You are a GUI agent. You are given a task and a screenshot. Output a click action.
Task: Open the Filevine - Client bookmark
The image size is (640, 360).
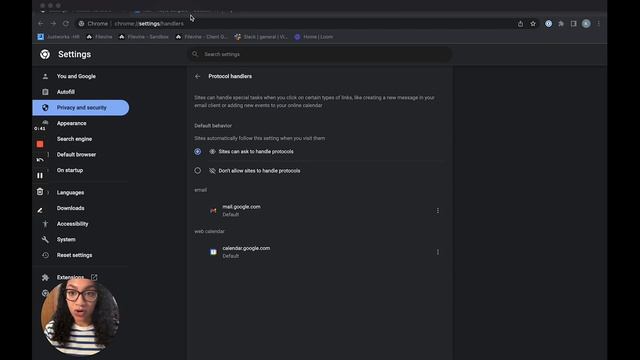pos(201,37)
